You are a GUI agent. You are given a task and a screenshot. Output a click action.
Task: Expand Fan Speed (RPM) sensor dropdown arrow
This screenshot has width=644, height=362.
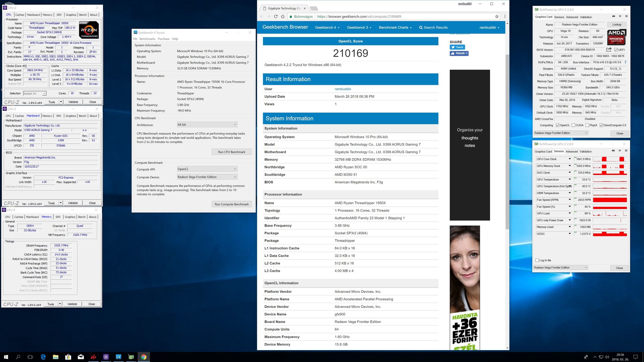point(570,200)
